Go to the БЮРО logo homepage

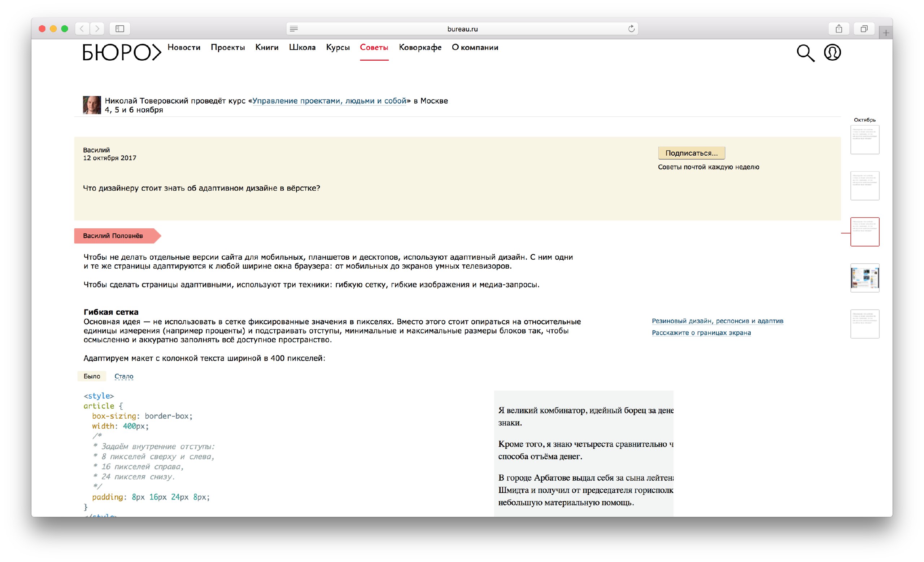[x=122, y=52]
